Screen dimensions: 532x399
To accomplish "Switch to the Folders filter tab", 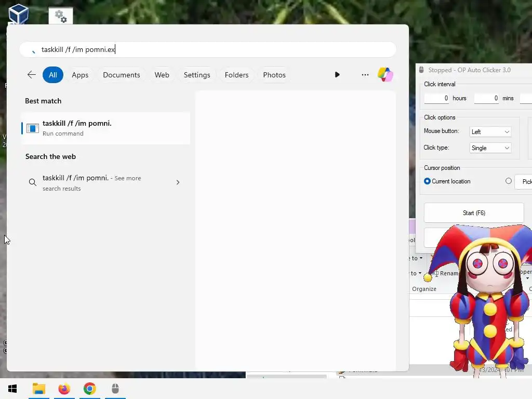I will (x=236, y=75).
